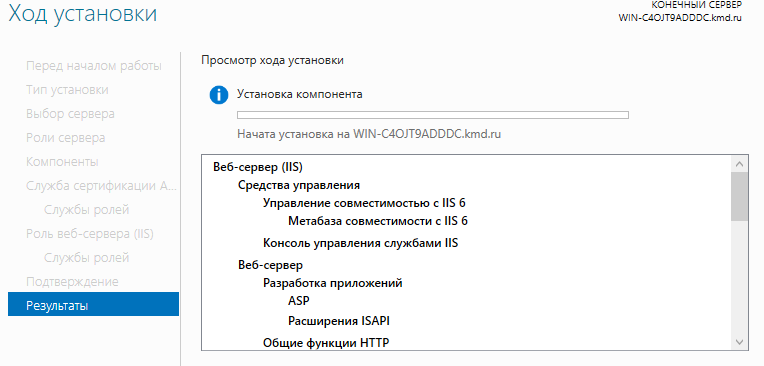Screen dimensions: 764x366
Task: Click the installation progress bar
Action: click(433, 115)
